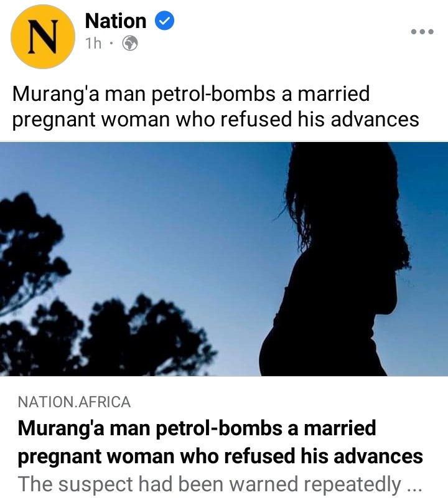Click the small dot separator beside timestamp
The image size is (448, 500).
click(x=111, y=44)
